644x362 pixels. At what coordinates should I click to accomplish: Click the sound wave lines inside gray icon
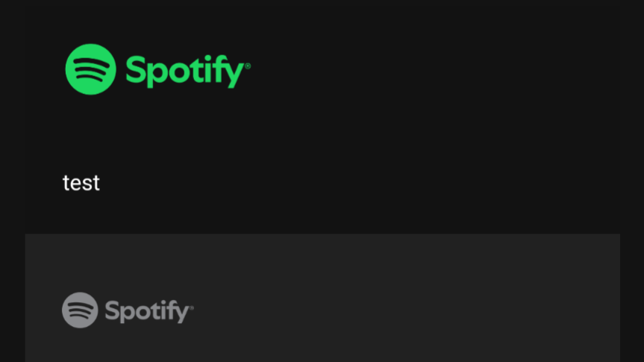80,310
